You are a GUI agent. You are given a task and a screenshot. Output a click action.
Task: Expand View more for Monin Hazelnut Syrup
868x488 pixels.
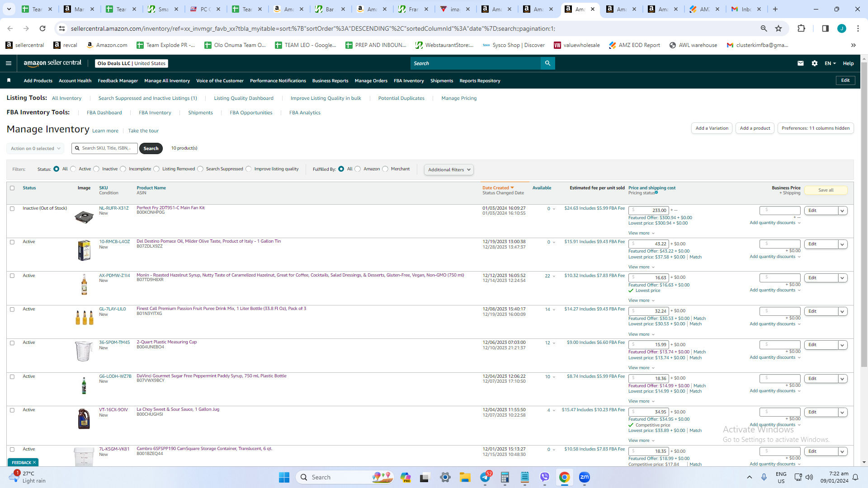pos(642,300)
